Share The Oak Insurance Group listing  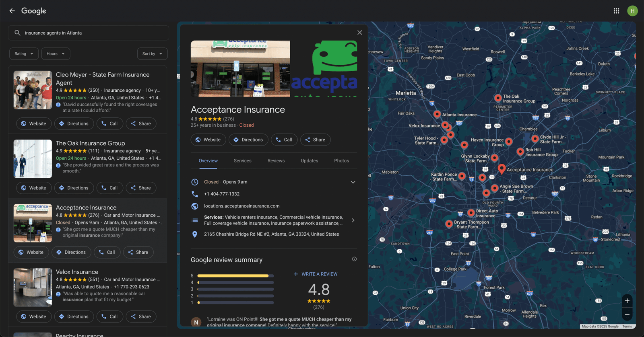pos(141,188)
